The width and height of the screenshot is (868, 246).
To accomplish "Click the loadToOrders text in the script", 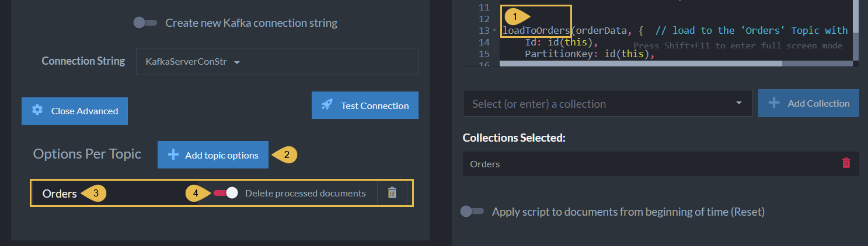I will point(536,30).
